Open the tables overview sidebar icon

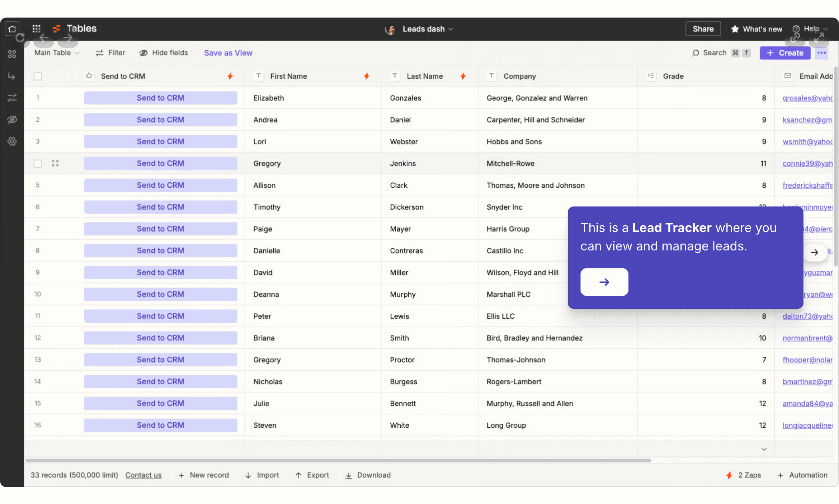12,54
